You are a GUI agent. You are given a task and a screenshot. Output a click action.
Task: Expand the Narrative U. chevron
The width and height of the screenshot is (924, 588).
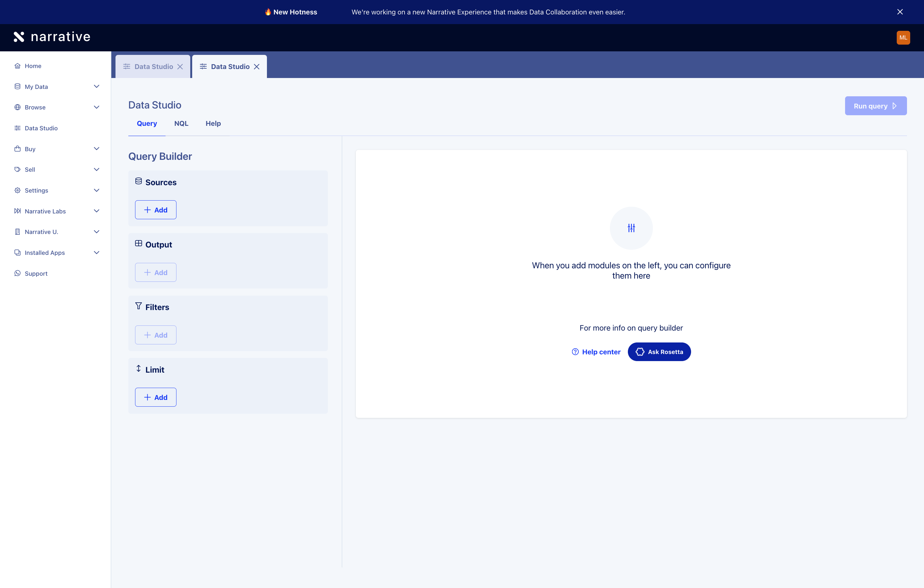97,231
